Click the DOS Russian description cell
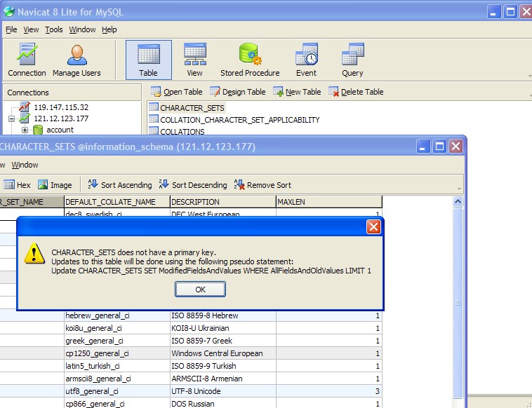532x408 pixels. click(223, 403)
